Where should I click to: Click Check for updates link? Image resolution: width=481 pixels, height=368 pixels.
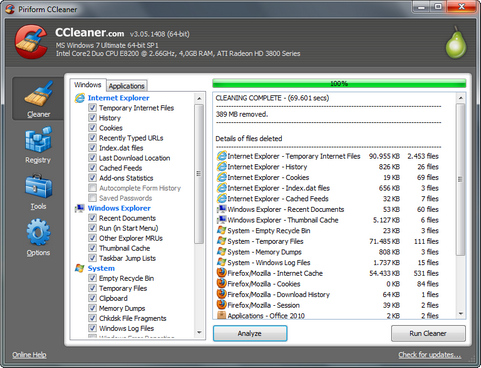[430, 355]
